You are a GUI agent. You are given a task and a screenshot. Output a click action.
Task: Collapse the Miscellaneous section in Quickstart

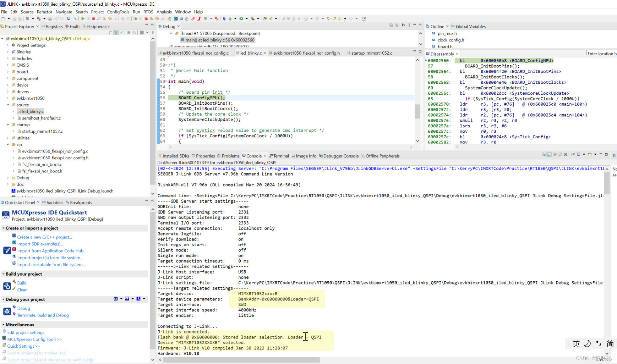coord(3,325)
